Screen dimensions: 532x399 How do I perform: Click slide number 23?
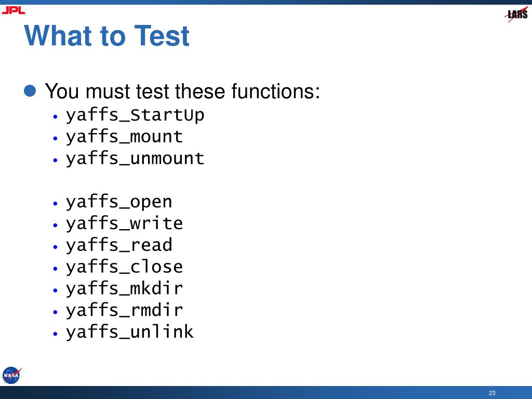[x=492, y=393]
